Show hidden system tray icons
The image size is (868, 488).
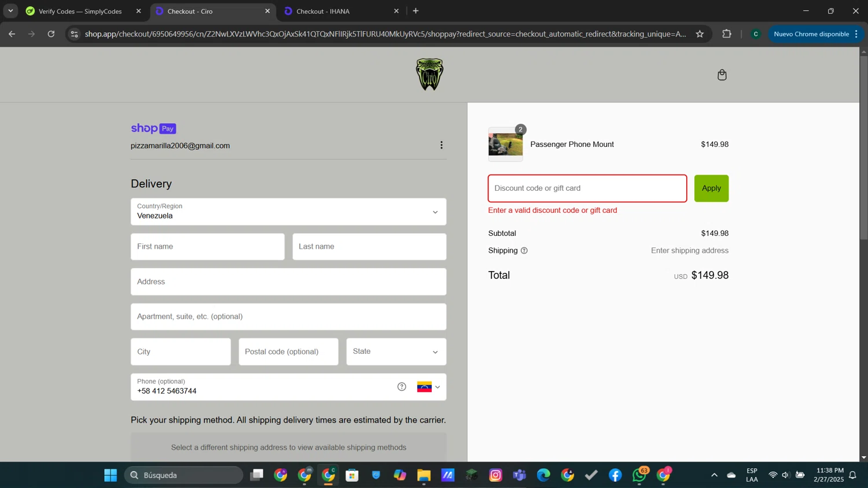(714, 475)
